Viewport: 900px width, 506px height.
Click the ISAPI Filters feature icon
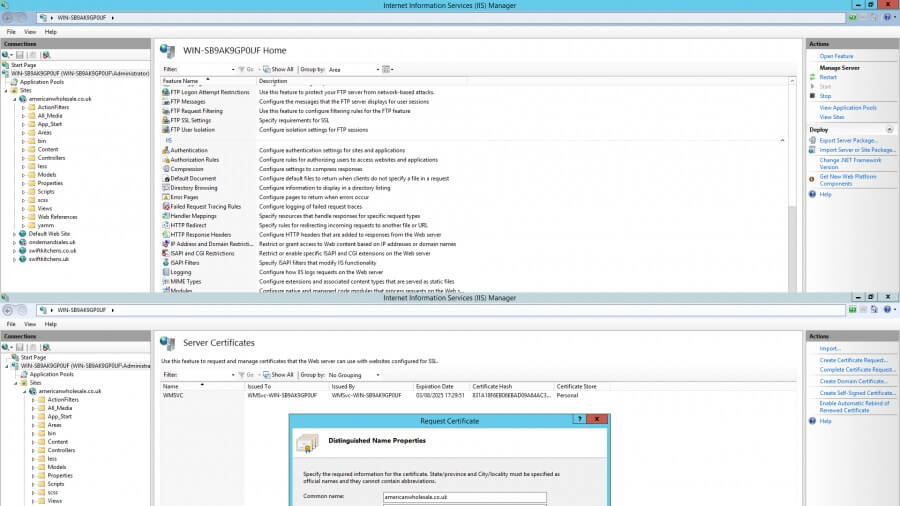click(x=164, y=263)
